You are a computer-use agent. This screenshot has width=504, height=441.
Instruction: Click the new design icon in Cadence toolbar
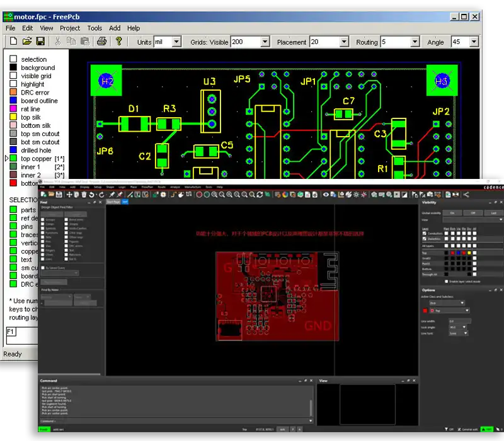(43, 195)
